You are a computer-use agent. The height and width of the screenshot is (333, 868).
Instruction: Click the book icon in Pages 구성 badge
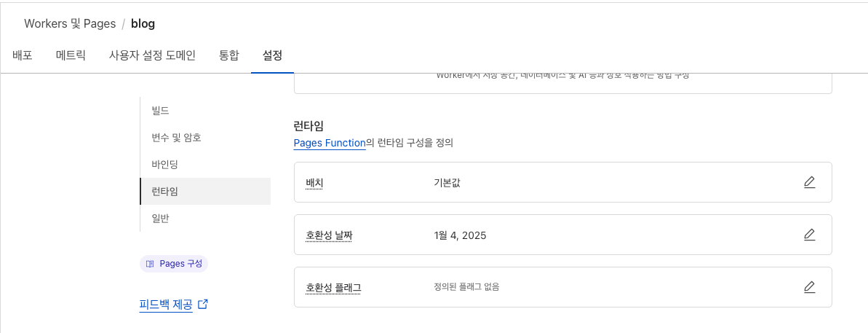150,264
